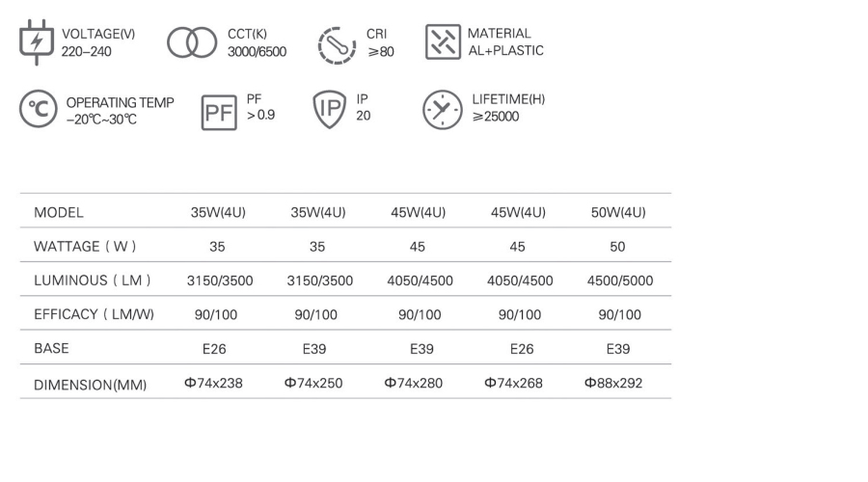Click the lifetime clock icon

click(x=443, y=110)
